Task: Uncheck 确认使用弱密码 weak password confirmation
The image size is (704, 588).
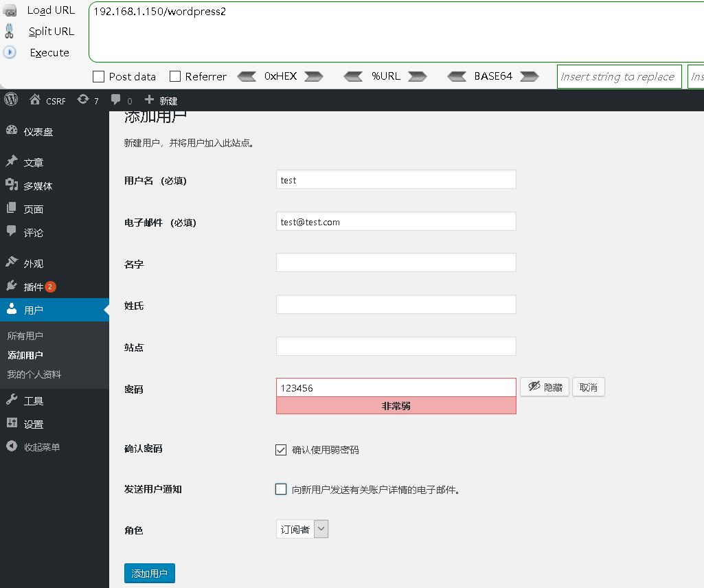Action: 281,449
